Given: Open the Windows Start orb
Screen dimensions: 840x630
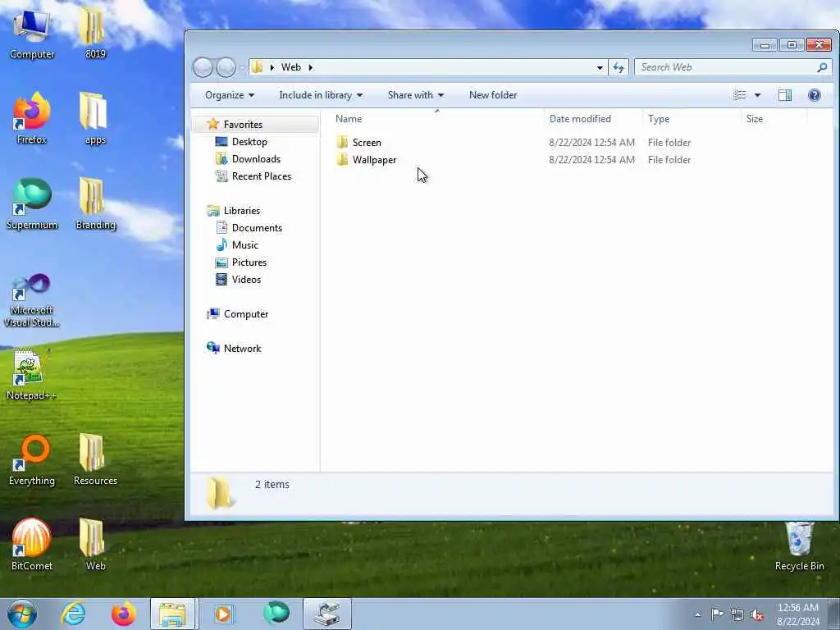Looking at the screenshot, I should [x=22, y=614].
